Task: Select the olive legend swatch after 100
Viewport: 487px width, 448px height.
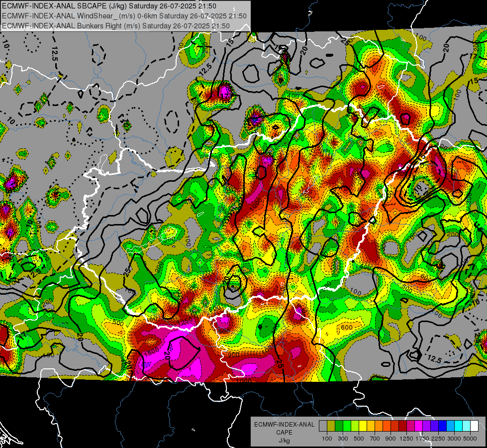Action: 331,426
